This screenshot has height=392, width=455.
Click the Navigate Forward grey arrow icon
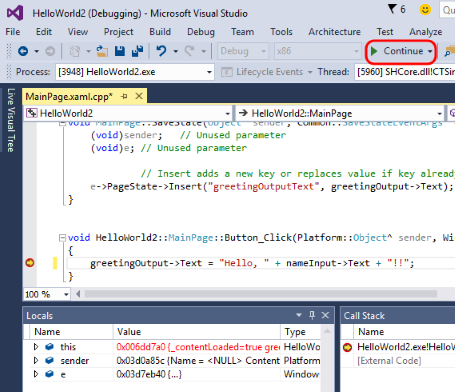pyautogui.click(x=50, y=51)
